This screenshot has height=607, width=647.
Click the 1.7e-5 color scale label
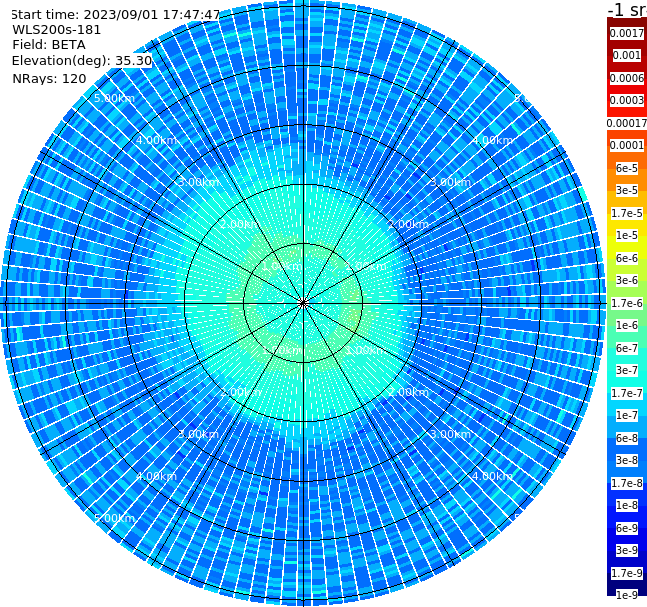pyautogui.click(x=627, y=213)
